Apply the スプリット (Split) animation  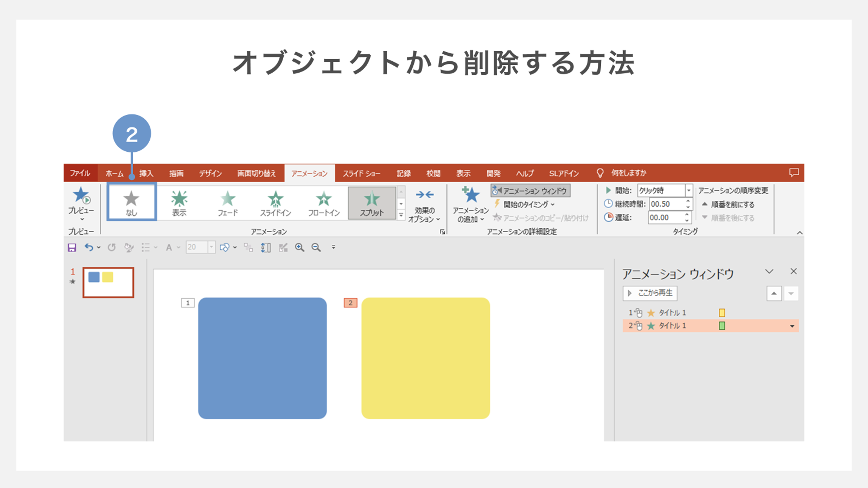point(372,203)
